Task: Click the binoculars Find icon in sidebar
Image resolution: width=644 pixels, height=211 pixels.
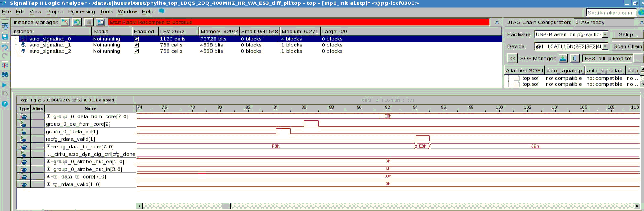Action: [x=5, y=75]
